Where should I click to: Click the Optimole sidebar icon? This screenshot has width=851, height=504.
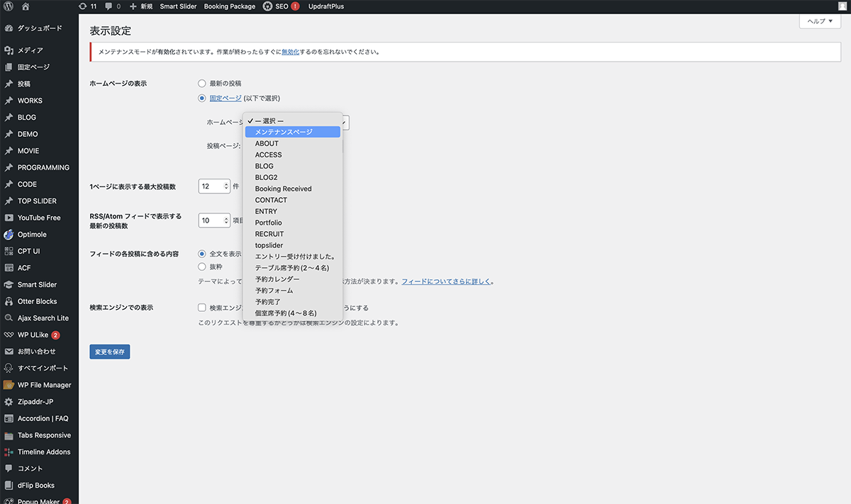point(9,235)
